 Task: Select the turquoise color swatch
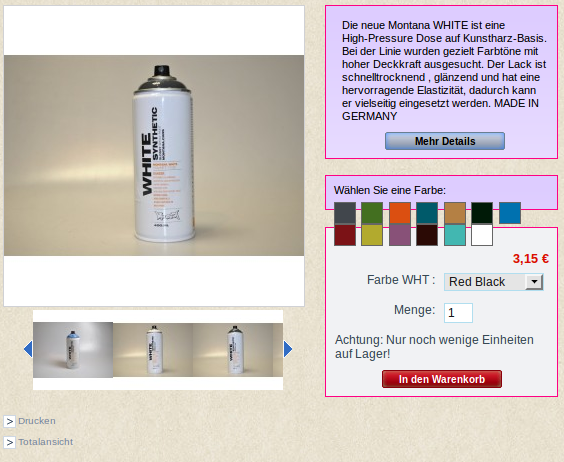point(455,235)
